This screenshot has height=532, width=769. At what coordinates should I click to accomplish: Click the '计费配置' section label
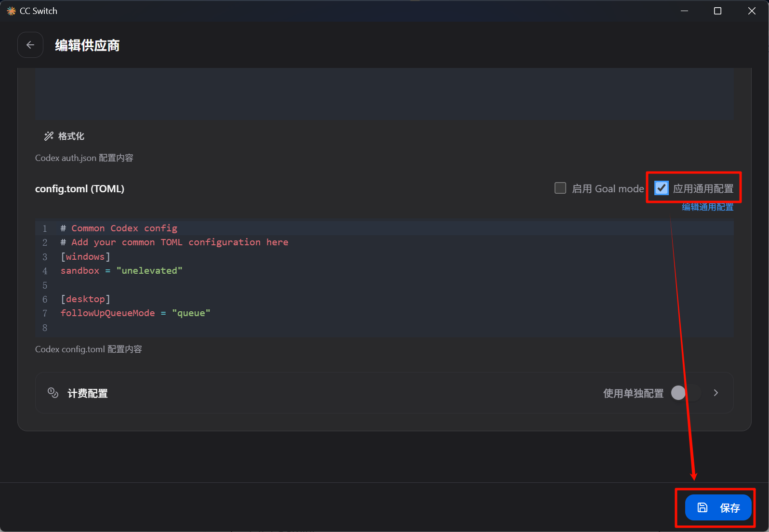pyautogui.click(x=88, y=394)
